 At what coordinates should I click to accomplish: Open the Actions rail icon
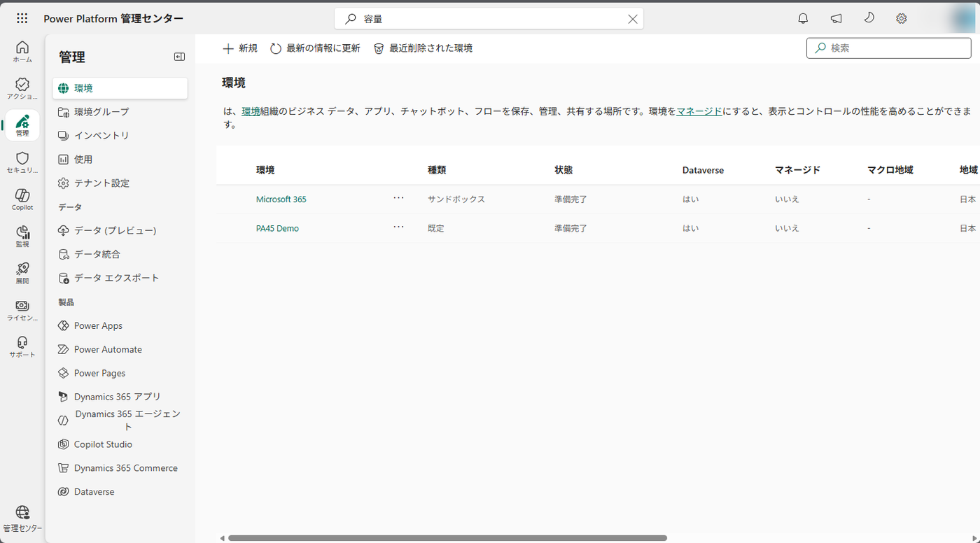(x=22, y=88)
